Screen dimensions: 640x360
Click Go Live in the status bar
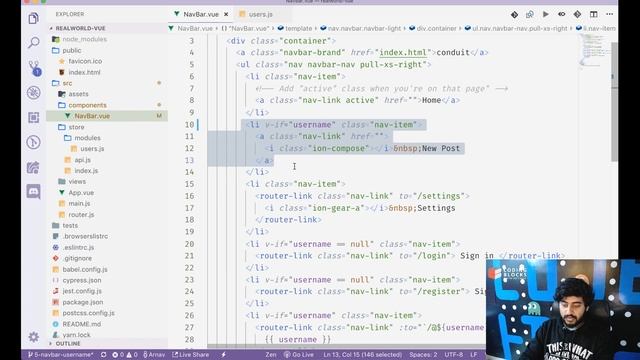point(299,355)
